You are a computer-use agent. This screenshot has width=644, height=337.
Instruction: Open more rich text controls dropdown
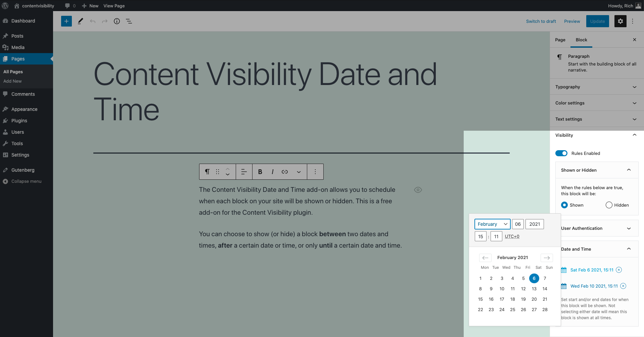coord(299,172)
